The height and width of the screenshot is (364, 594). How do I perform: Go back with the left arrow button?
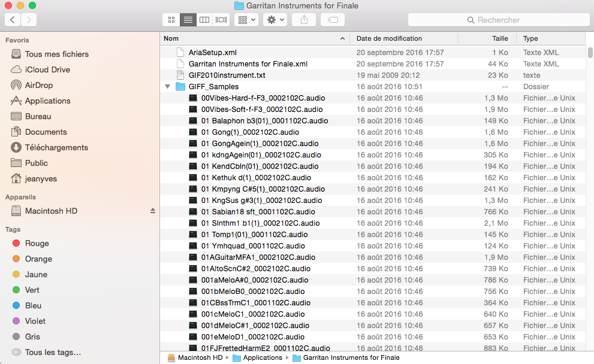[x=13, y=20]
